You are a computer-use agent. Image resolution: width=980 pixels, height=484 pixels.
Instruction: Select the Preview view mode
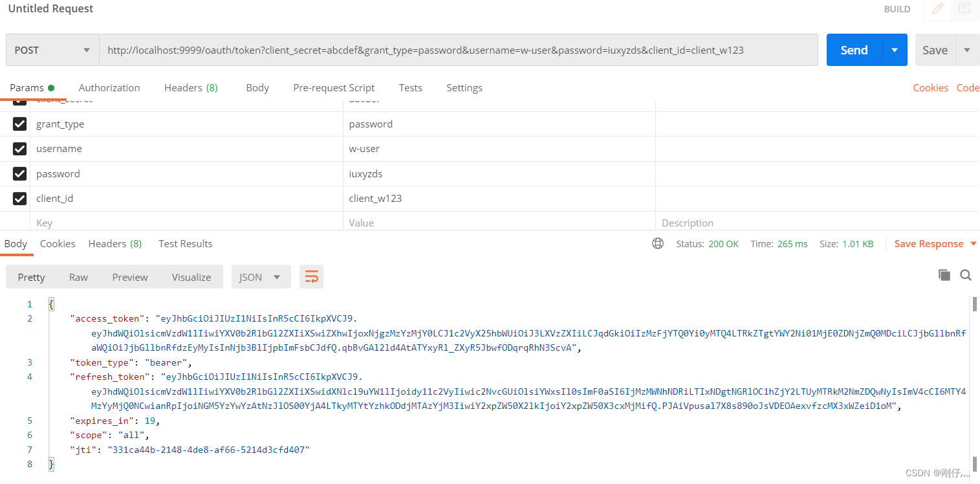tap(130, 277)
